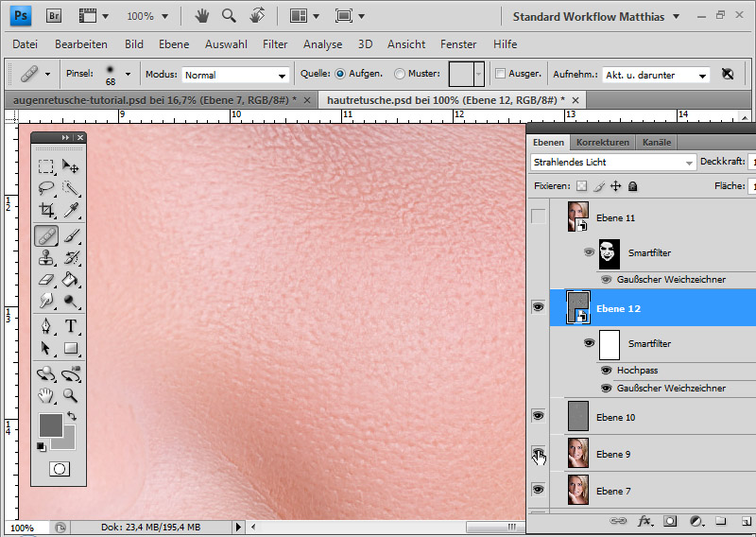The image size is (756, 537).
Task: Hide the Ebene 9 layer
Action: 538,453
